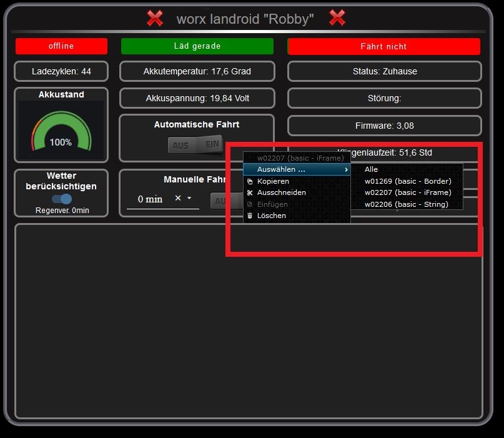Image resolution: width=504 pixels, height=438 pixels.
Task: Click the red offline status indicator
Action: click(x=61, y=46)
